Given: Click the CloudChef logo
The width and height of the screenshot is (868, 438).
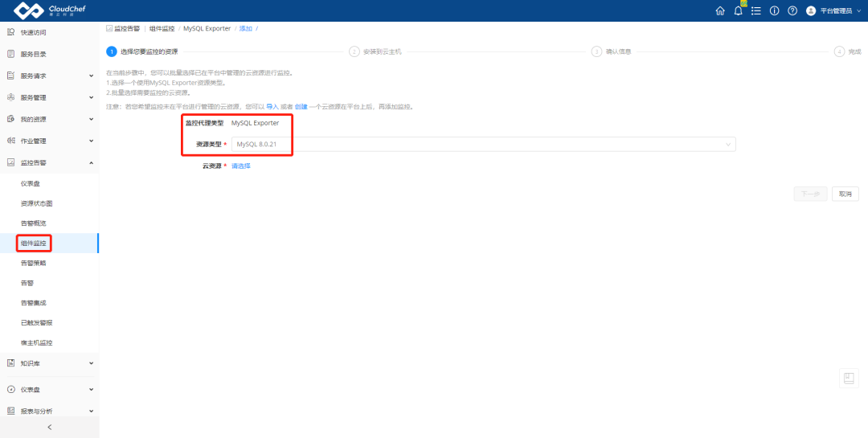Looking at the screenshot, I should (x=49, y=10).
